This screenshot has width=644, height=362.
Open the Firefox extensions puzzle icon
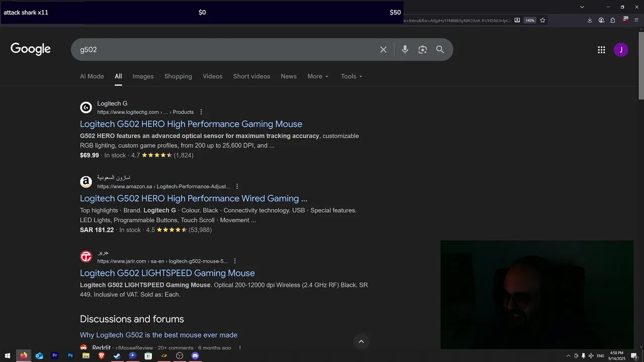point(613,21)
